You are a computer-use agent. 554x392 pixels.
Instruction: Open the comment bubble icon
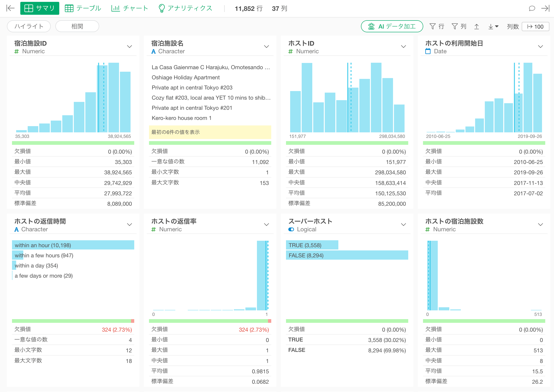532,9
